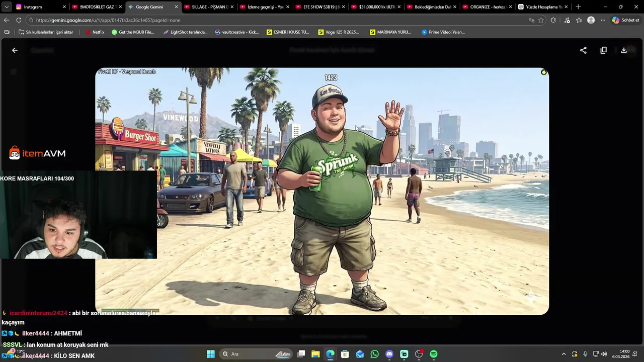Close the Yüzde Hesaplama tab
This screenshot has width=644, height=362.
point(566,7)
